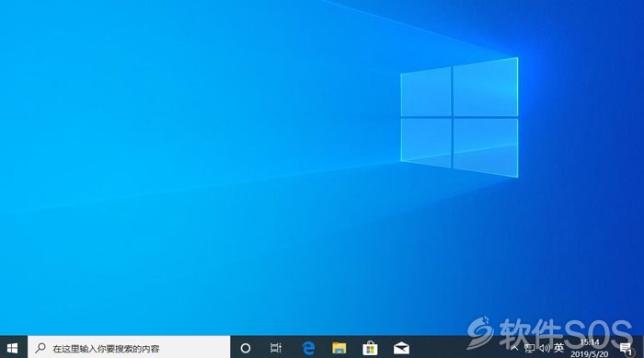Launch Microsoft Edge from the taskbar
Viewport: 644px width, 358px height.
point(308,348)
